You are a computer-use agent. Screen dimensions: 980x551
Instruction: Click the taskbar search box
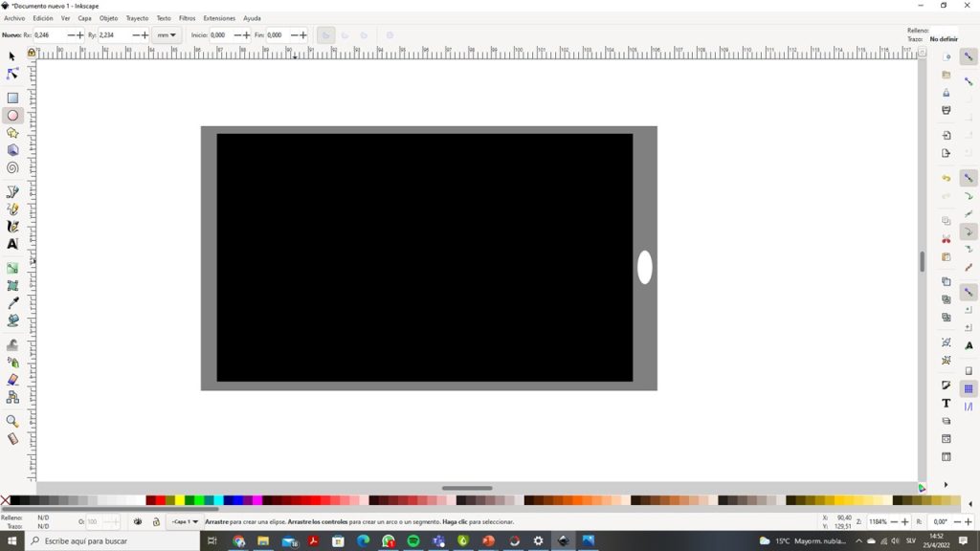coord(113,541)
